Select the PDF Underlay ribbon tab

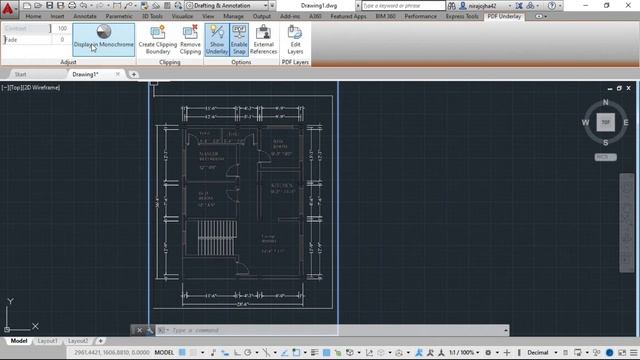[x=504, y=16]
